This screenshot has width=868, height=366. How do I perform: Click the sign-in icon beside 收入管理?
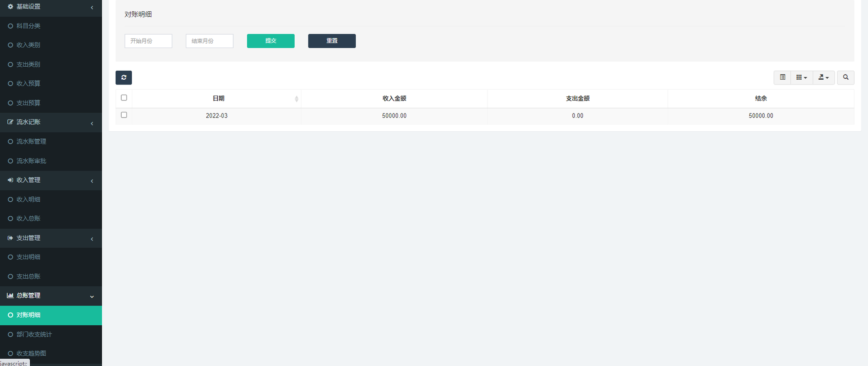click(x=11, y=180)
